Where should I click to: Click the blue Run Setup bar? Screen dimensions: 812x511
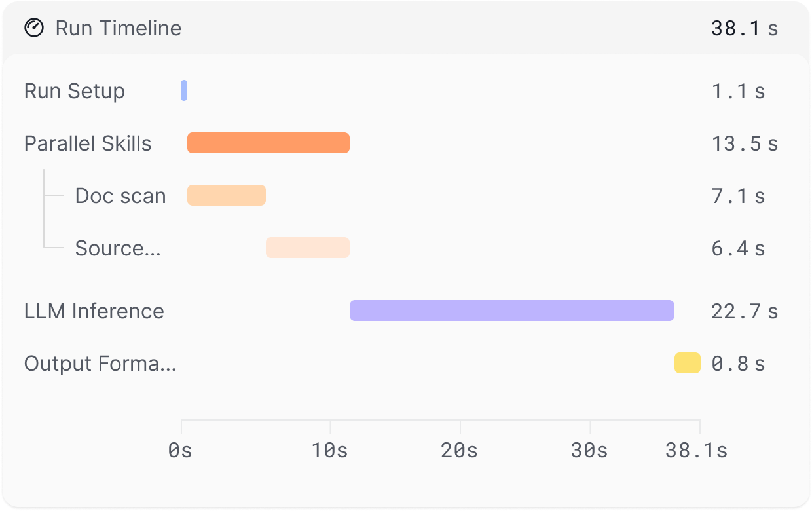184,90
